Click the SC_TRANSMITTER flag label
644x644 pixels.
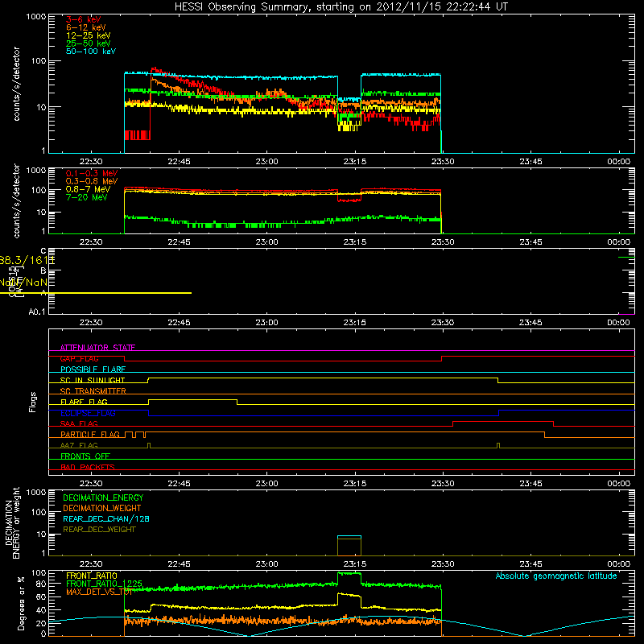click(93, 391)
